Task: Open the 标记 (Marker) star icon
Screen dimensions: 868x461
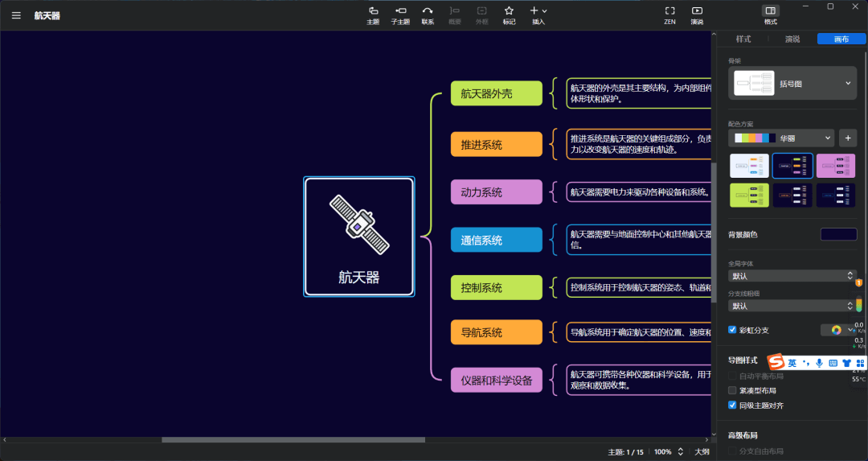Action: pyautogui.click(x=509, y=14)
